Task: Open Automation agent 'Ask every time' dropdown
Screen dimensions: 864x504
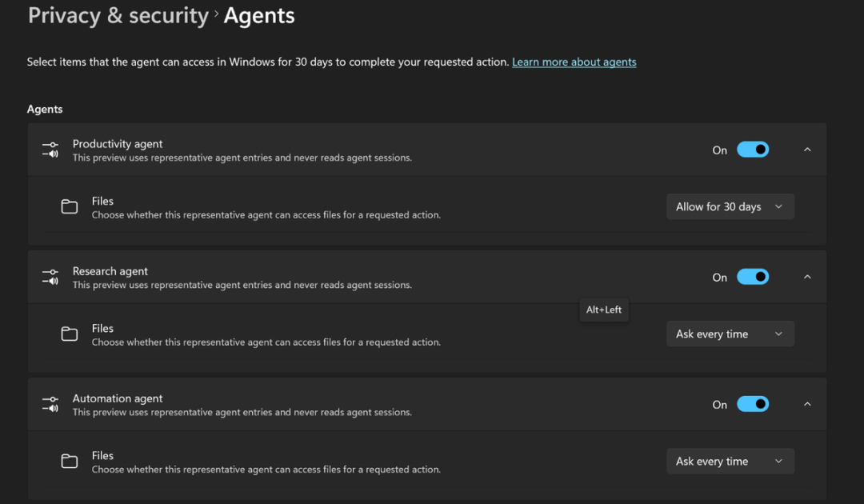Action: [x=730, y=461]
